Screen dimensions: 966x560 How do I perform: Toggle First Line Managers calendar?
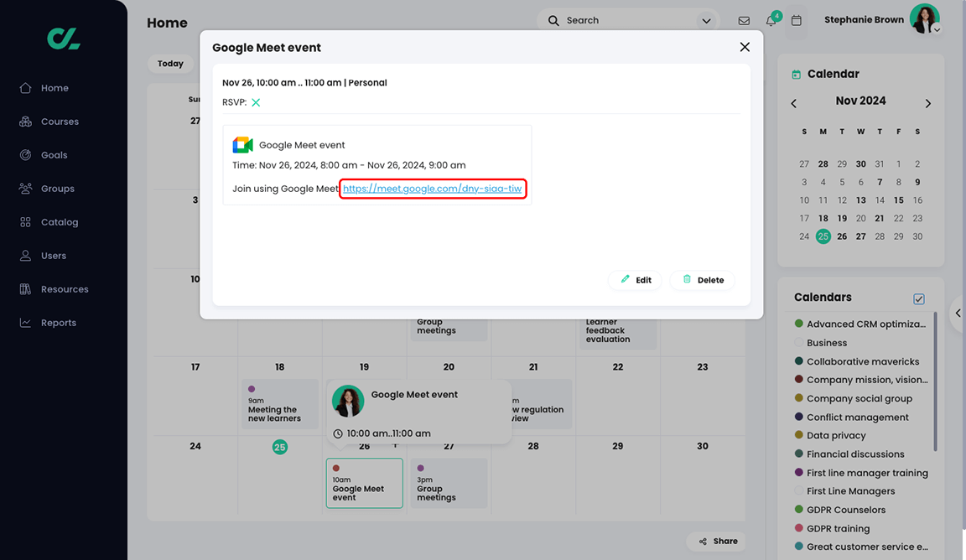tap(844, 491)
